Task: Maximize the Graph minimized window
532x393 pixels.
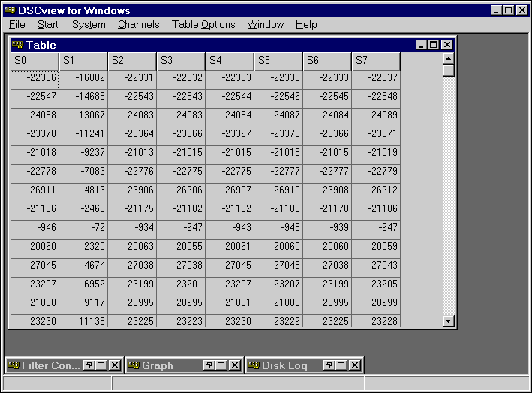Action: tap(221, 365)
